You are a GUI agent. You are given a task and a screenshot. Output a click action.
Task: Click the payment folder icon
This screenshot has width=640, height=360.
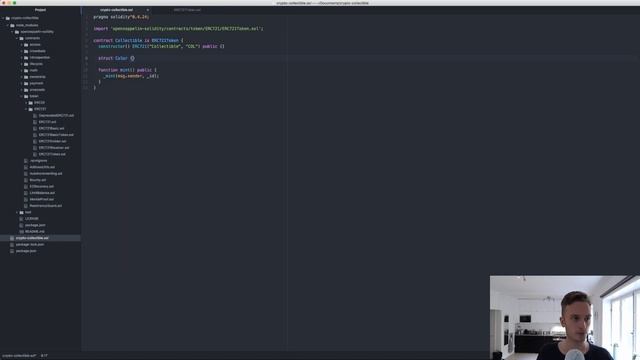point(26,83)
